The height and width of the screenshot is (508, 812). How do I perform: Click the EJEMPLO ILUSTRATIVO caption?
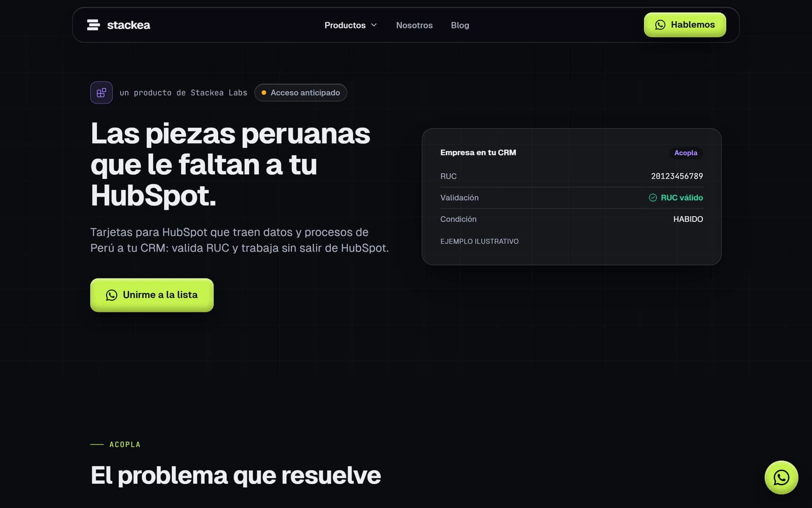480,241
